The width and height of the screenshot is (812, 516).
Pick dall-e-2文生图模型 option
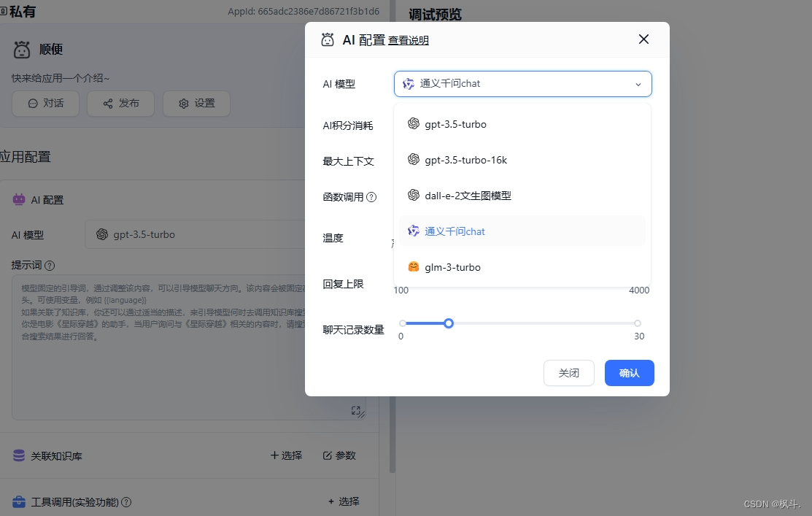tap(522, 196)
